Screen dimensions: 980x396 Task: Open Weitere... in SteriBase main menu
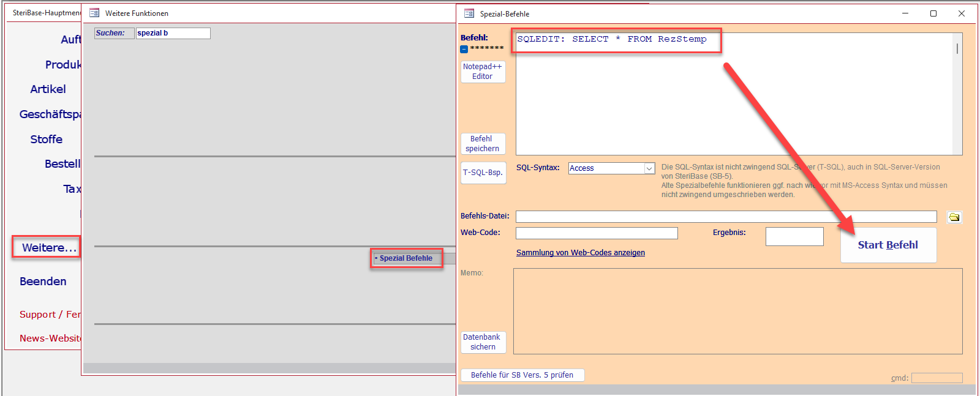point(49,248)
